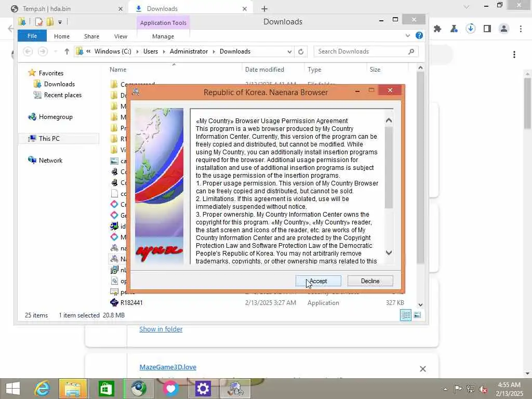Open a new Chrome tab

[264, 9]
